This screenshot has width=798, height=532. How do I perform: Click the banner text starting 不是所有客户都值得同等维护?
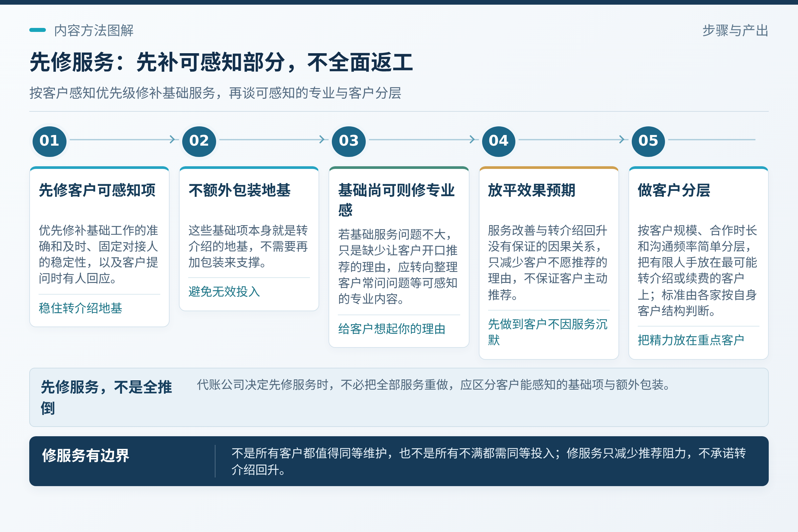point(488,462)
